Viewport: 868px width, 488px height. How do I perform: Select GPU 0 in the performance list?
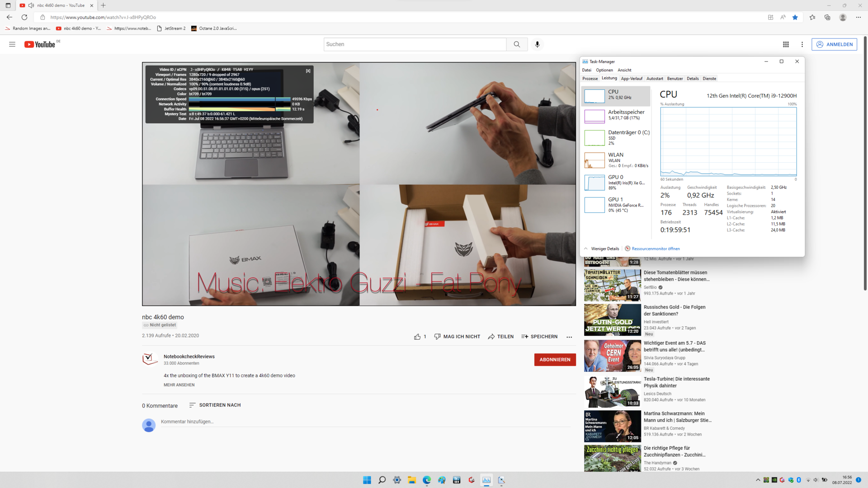click(615, 183)
